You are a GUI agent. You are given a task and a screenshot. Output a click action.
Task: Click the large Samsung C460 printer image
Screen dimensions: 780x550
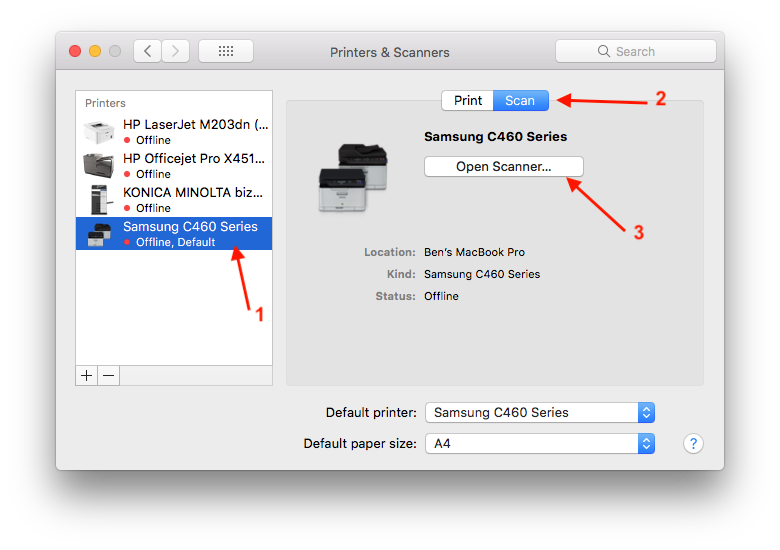tap(353, 178)
